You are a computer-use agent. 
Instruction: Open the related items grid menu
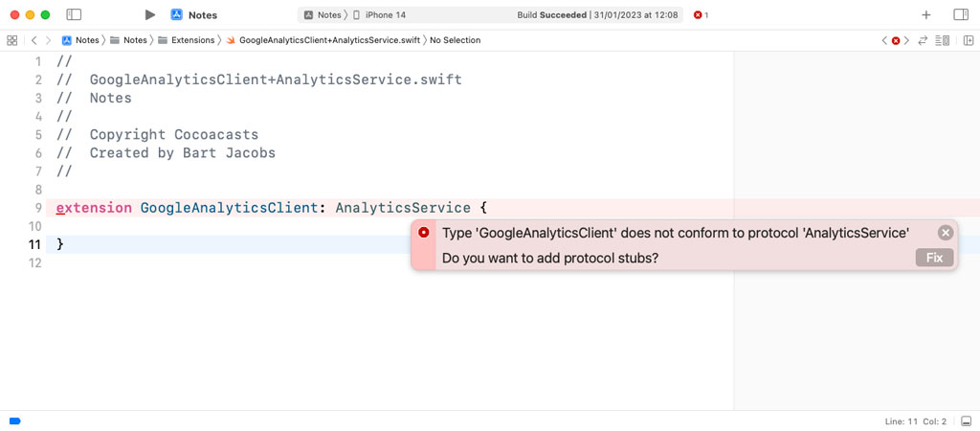point(12,40)
